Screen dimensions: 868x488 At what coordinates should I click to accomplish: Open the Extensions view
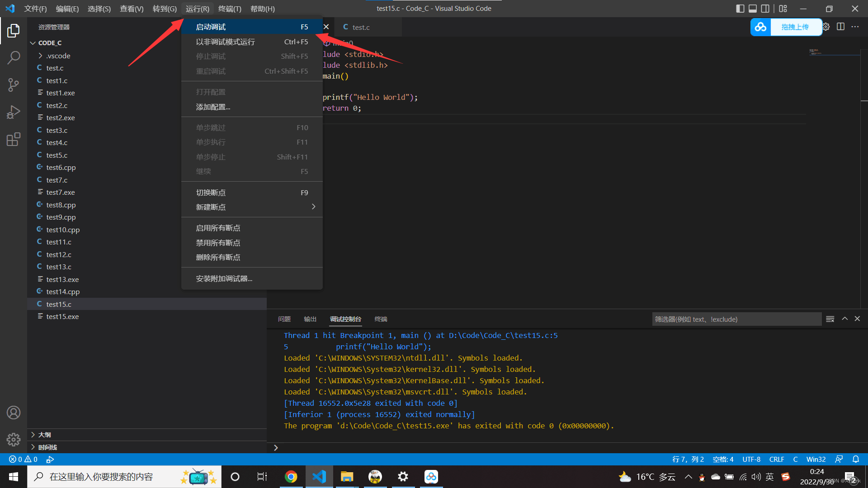coord(13,139)
